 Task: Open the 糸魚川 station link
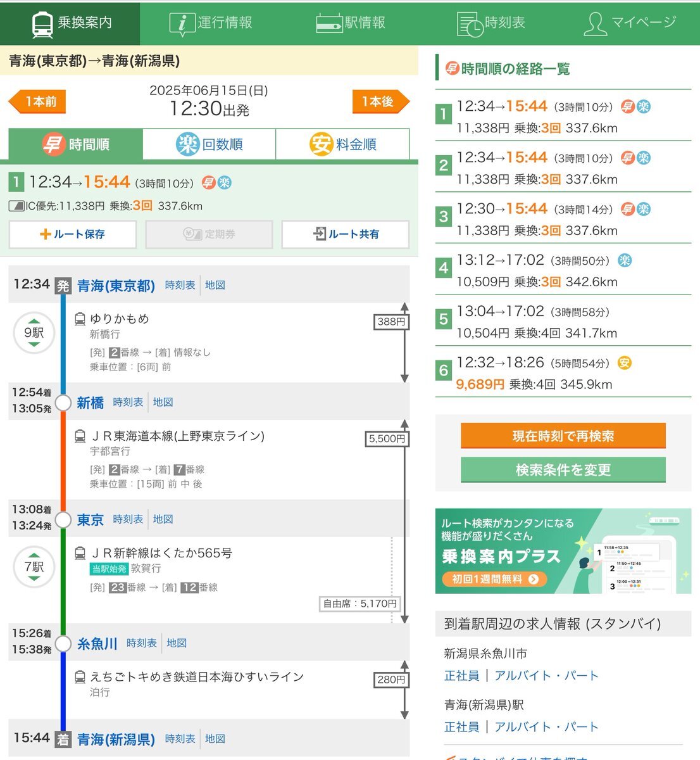pyautogui.click(x=97, y=644)
